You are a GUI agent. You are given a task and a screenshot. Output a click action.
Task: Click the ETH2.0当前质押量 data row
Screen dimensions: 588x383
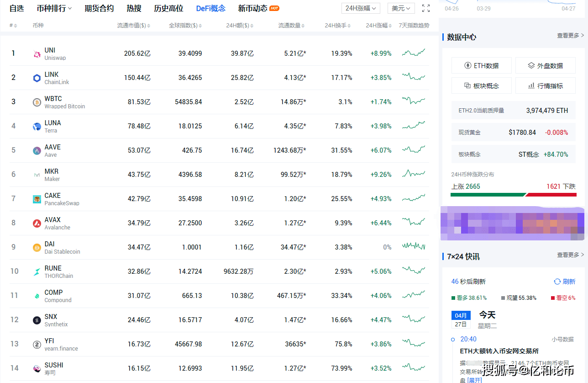513,110
